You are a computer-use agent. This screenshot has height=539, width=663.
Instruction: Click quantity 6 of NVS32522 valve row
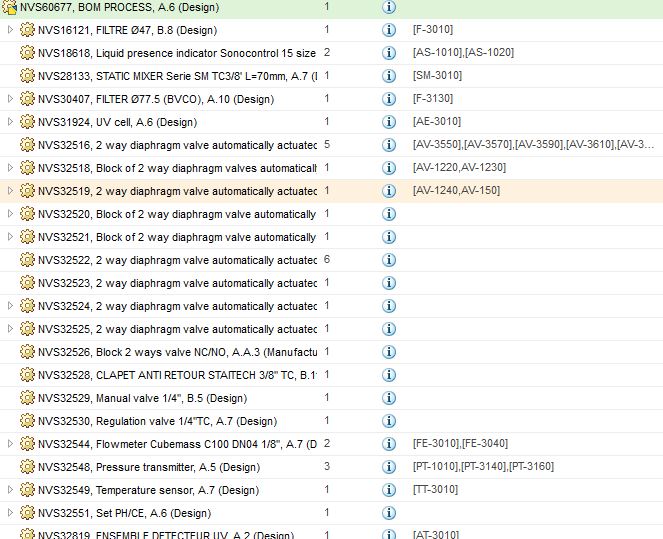tap(327, 260)
